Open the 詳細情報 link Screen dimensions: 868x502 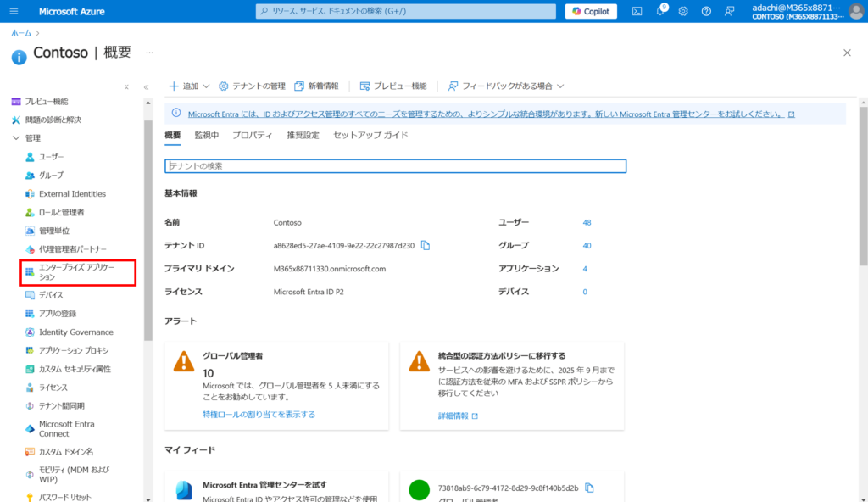pos(458,416)
